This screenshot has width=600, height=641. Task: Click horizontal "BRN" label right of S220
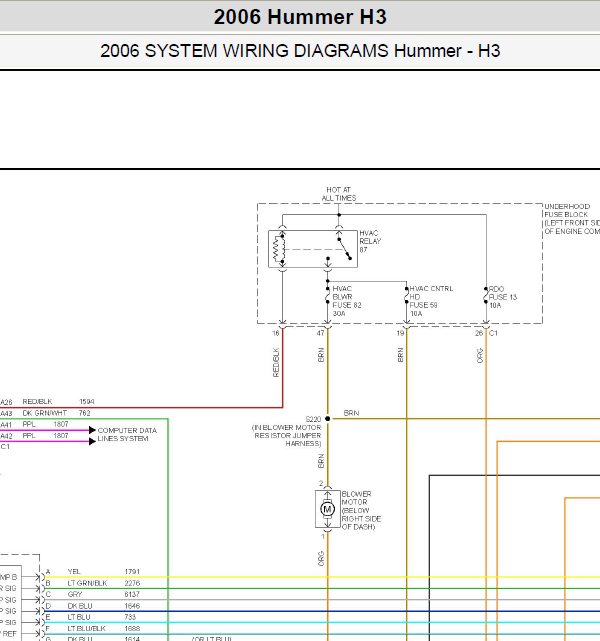[x=351, y=413]
